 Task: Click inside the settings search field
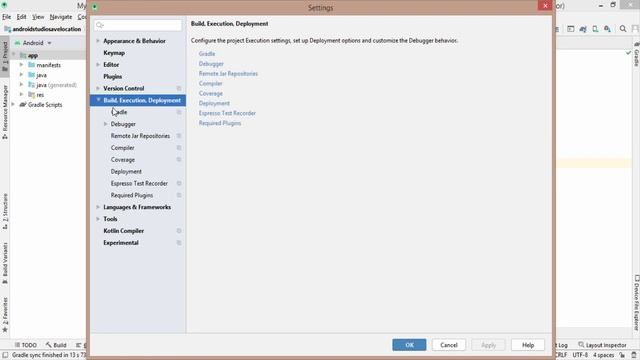tap(138, 25)
